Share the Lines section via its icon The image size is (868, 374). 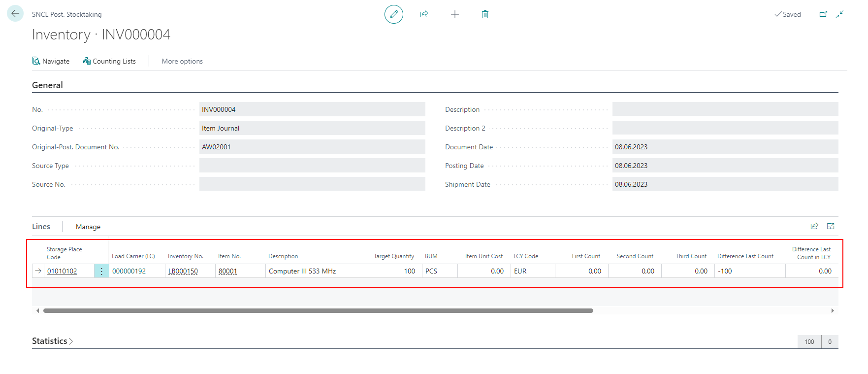pyautogui.click(x=814, y=226)
